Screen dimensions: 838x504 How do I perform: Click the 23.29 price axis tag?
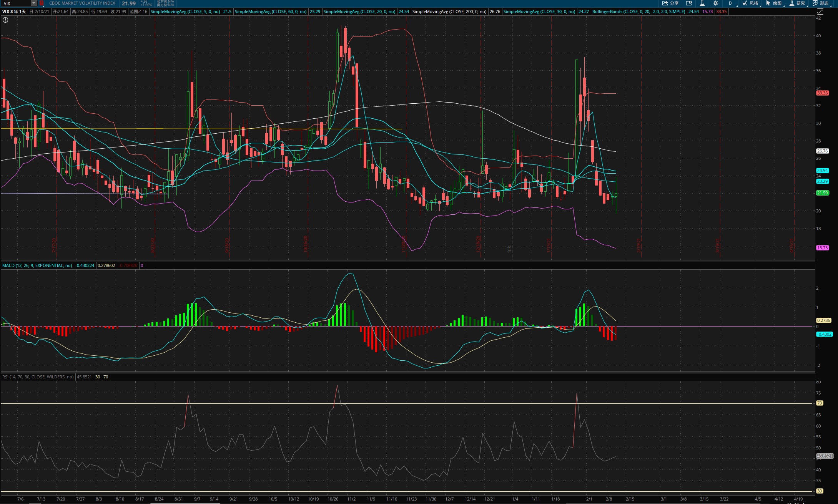[822, 181]
